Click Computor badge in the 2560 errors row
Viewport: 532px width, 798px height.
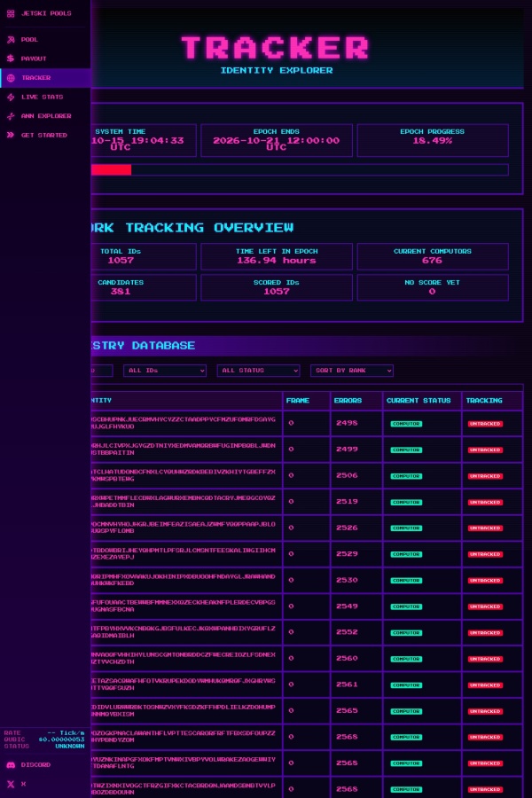point(406,659)
